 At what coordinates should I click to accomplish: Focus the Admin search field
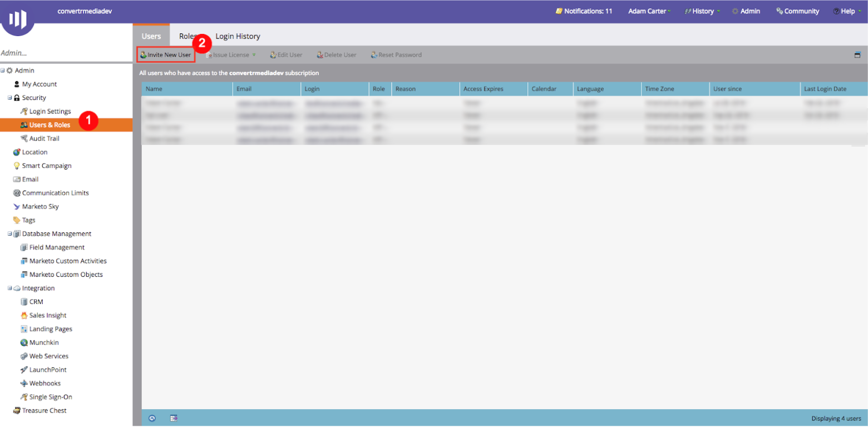pos(66,53)
